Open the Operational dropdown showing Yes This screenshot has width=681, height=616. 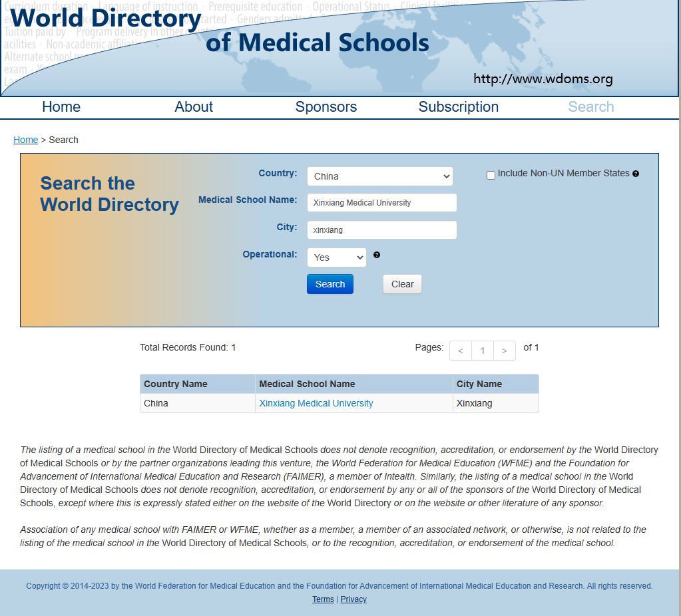337,257
